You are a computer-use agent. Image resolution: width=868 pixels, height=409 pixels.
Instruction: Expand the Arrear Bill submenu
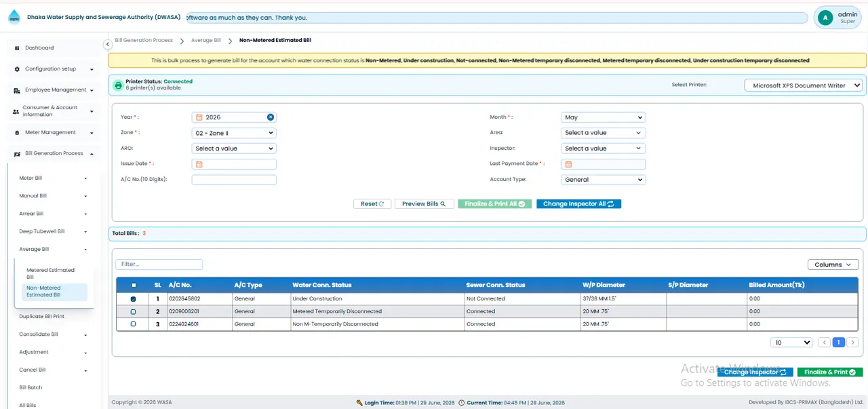point(53,214)
